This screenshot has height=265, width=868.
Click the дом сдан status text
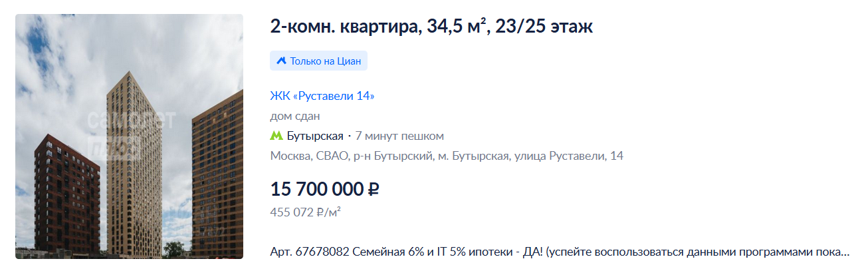(295, 116)
